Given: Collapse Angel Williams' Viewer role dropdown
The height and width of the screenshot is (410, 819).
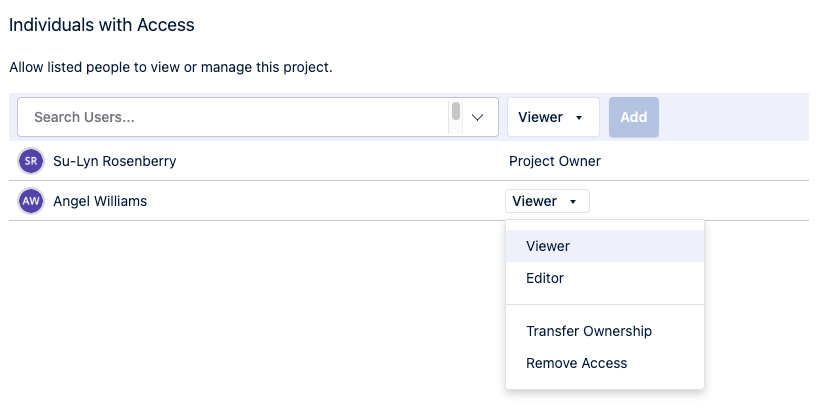Looking at the screenshot, I should click(x=547, y=201).
